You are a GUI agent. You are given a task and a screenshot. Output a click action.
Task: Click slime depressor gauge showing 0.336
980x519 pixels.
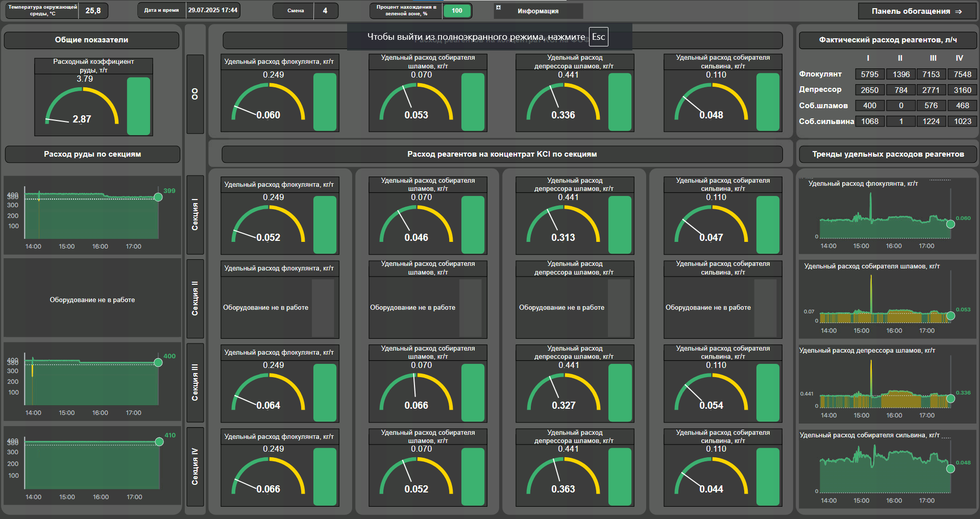click(x=562, y=102)
